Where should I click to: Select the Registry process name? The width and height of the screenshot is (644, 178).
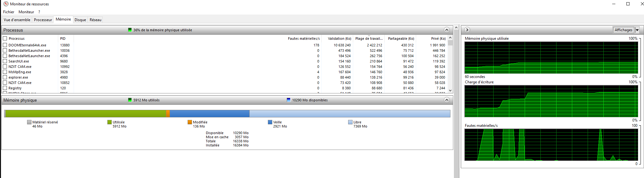click(x=15, y=88)
